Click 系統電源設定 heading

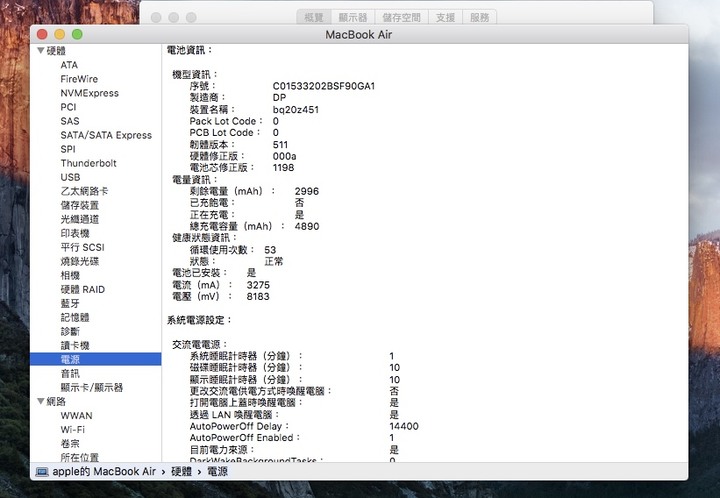point(199,320)
